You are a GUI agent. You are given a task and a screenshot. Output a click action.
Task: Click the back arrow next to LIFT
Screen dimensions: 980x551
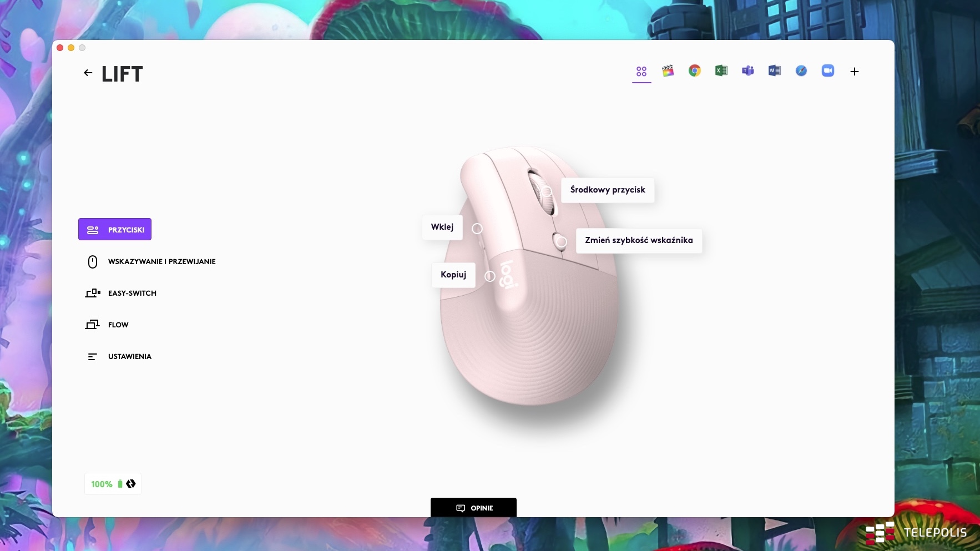click(x=88, y=73)
